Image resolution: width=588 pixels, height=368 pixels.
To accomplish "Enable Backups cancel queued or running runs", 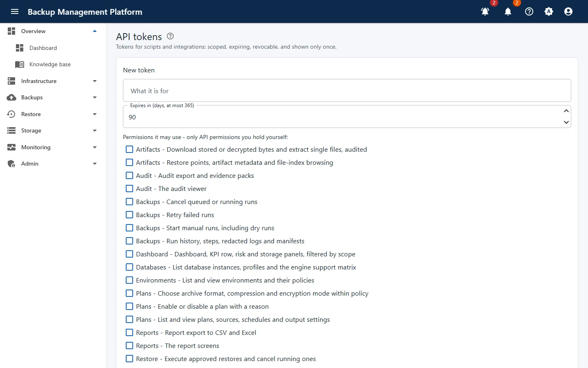I will pos(129,202).
